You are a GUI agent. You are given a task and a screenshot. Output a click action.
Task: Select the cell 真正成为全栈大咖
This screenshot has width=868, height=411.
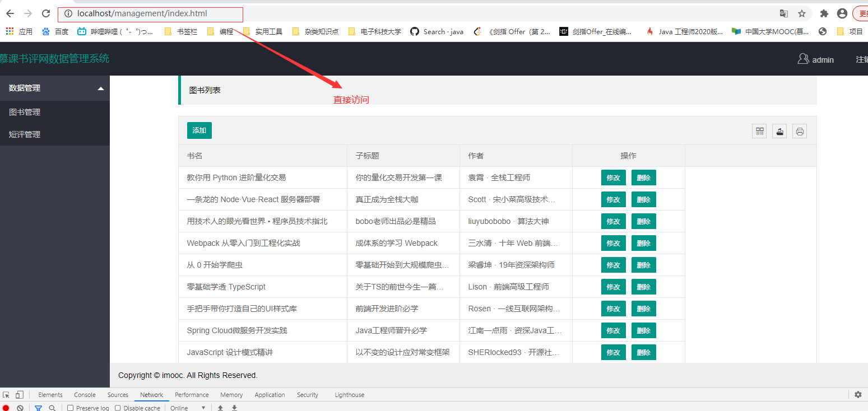click(403, 199)
